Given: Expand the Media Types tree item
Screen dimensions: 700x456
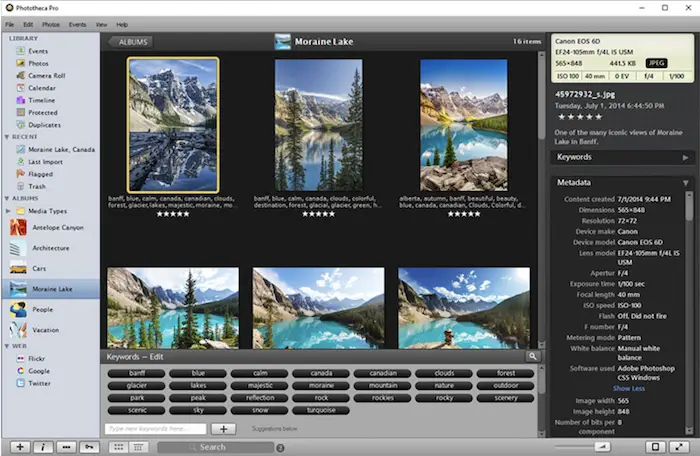Looking at the screenshot, I should click(9, 211).
